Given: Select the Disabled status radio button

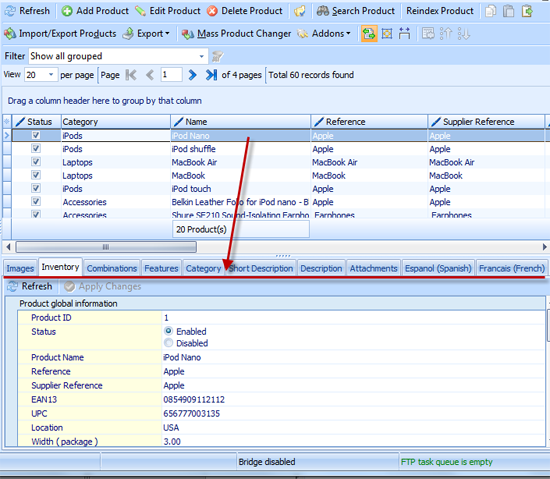Looking at the screenshot, I should tap(168, 343).
